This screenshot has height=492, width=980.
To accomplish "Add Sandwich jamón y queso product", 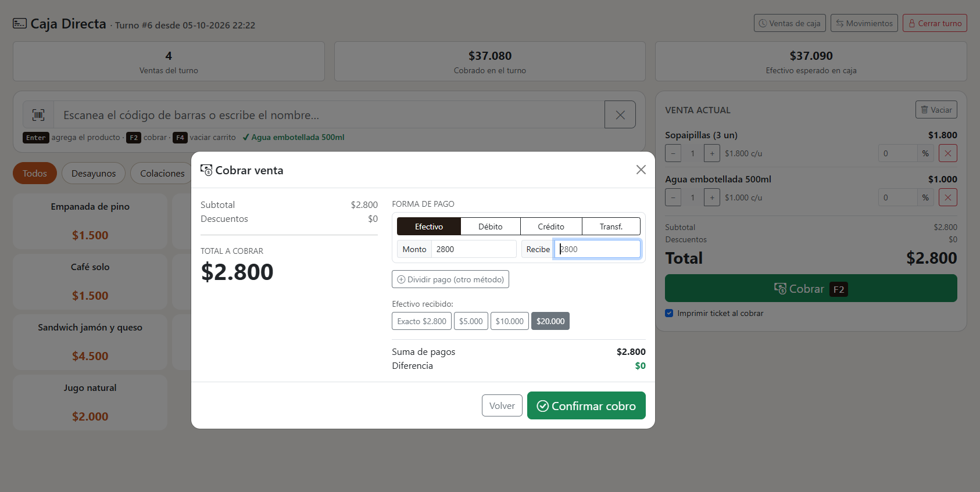I will 90,342.
